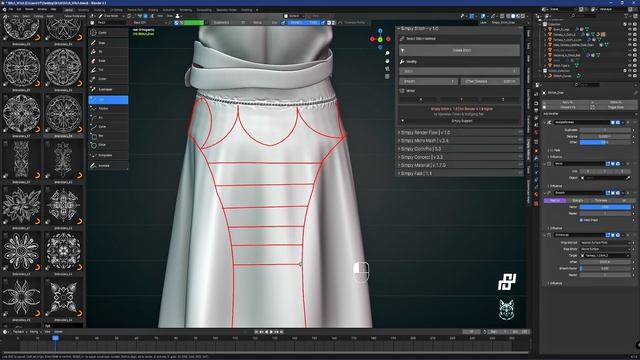
Task: Adjust the Shrinkwrap Smooth Factor slider
Action: pyautogui.click(x=605, y=269)
